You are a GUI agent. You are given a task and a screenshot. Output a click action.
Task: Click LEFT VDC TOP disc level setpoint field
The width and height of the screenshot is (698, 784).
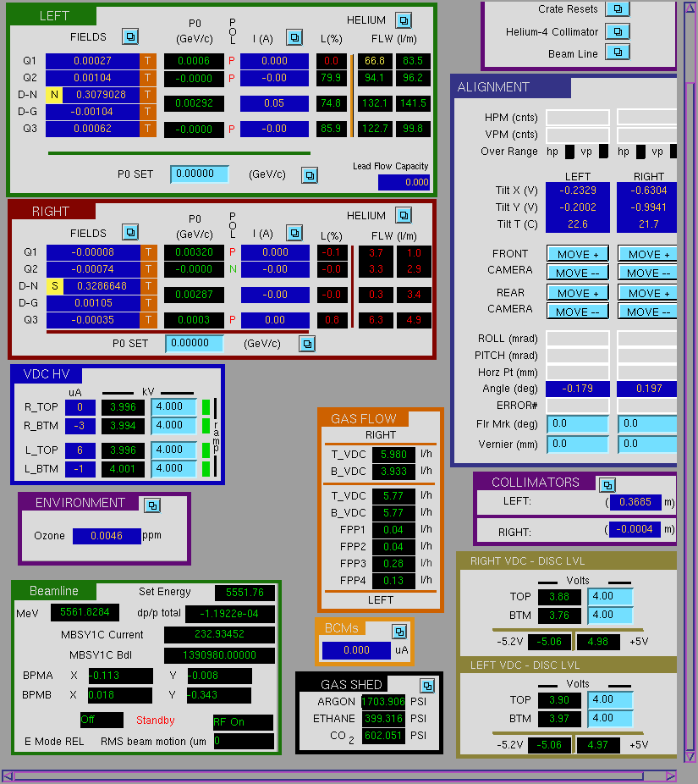(x=610, y=699)
